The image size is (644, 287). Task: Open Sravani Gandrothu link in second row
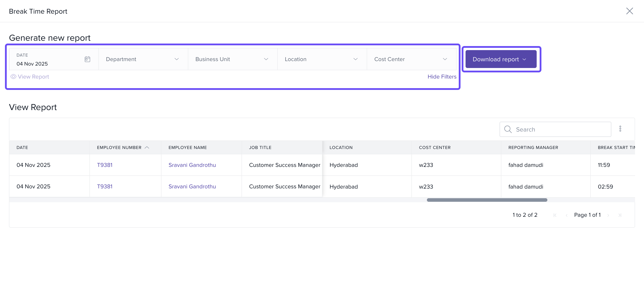pos(192,187)
